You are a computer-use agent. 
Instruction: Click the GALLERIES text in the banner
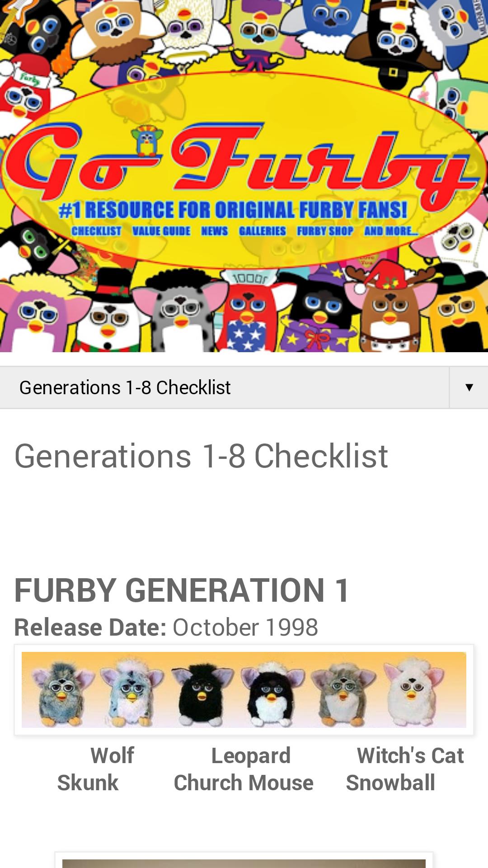[x=263, y=231]
